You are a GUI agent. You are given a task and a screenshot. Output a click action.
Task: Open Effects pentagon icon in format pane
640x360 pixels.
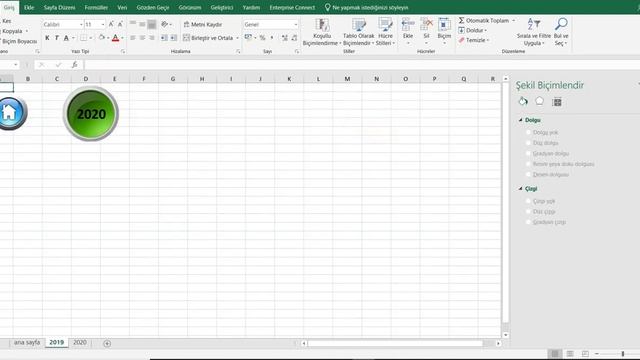click(x=539, y=101)
